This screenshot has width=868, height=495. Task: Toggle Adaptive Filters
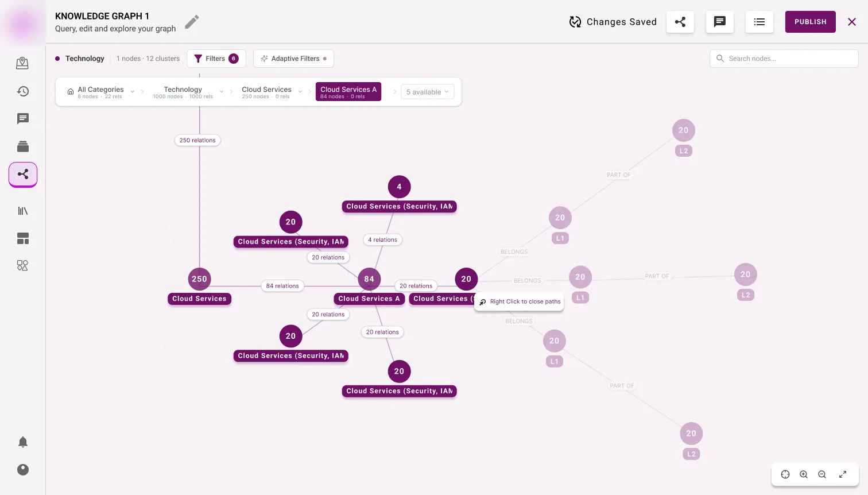point(293,59)
